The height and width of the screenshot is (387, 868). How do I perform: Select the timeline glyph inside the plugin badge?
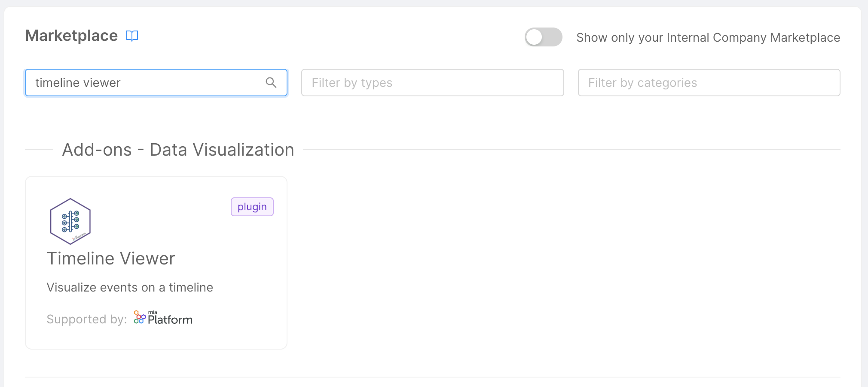[70, 221]
